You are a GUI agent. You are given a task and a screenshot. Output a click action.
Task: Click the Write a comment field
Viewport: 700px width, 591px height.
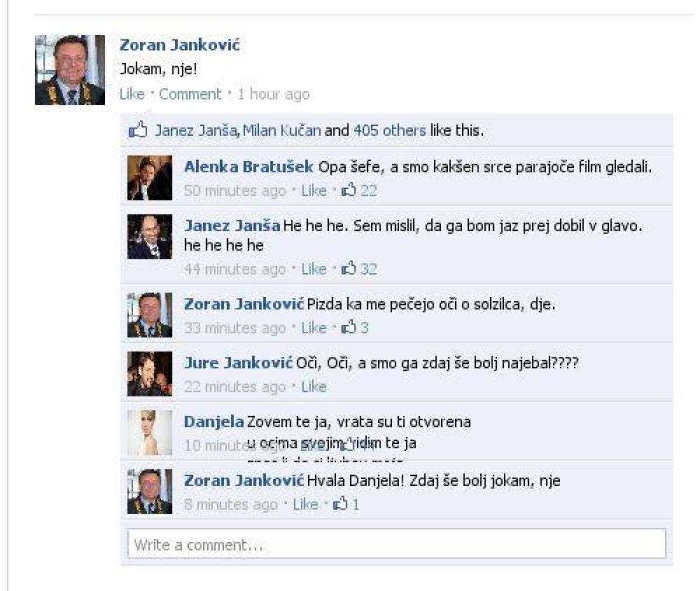point(397,544)
